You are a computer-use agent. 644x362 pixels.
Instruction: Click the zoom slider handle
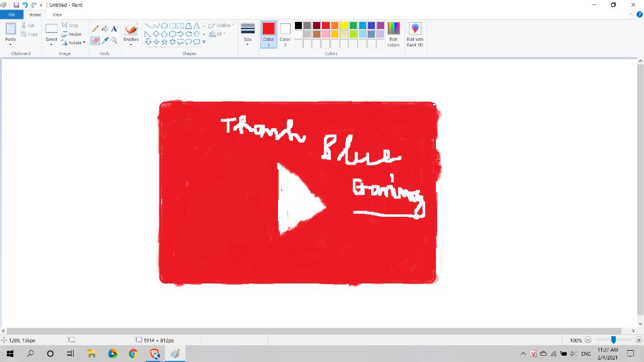[613, 340]
